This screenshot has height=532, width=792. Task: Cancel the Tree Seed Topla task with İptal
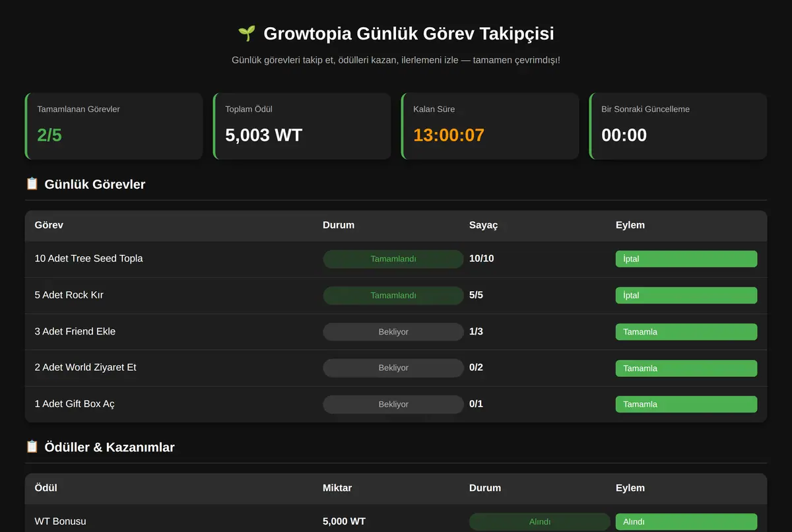pos(686,259)
